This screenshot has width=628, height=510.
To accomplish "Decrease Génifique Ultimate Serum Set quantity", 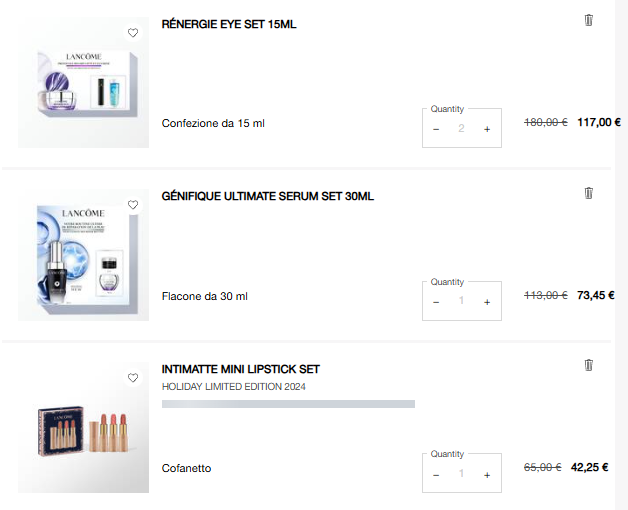I will [436, 302].
